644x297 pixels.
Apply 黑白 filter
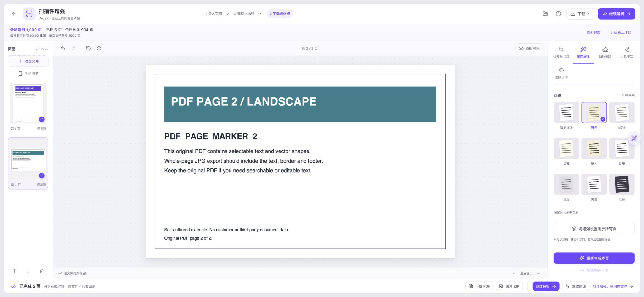[x=594, y=184]
